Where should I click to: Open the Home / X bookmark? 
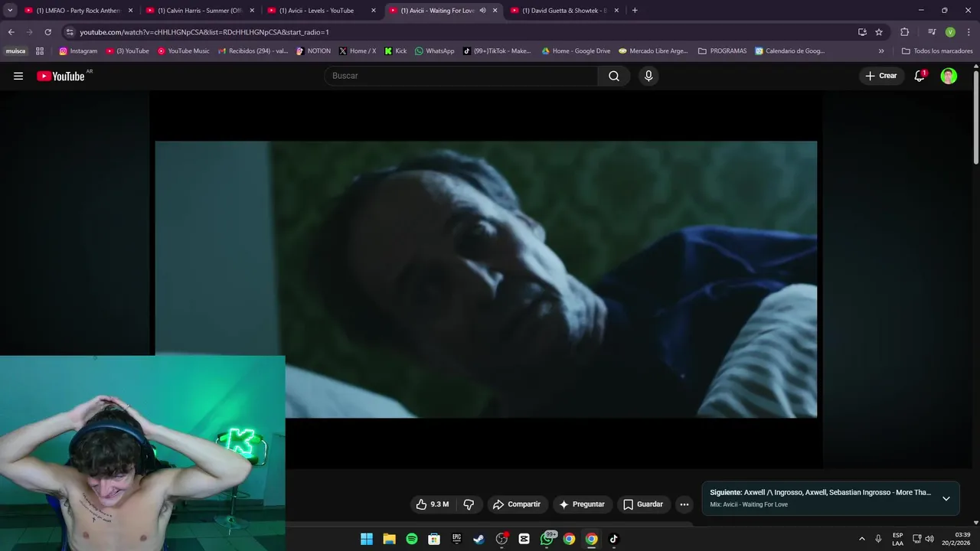pyautogui.click(x=358, y=51)
